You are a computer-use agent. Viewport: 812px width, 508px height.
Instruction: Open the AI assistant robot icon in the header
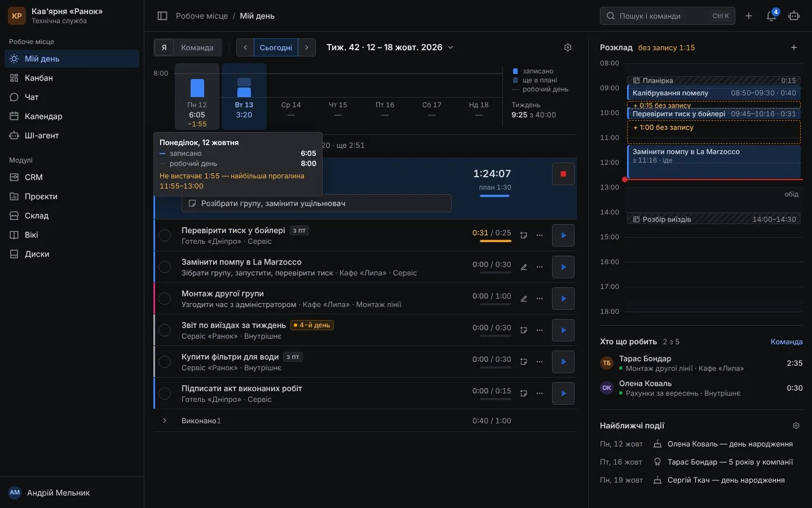point(794,16)
